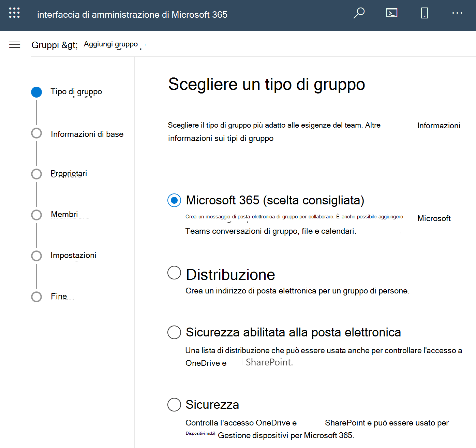Click the Distribuzione description about indirizzo di posta
This screenshot has width=476, height=448.
click(297, 291)
